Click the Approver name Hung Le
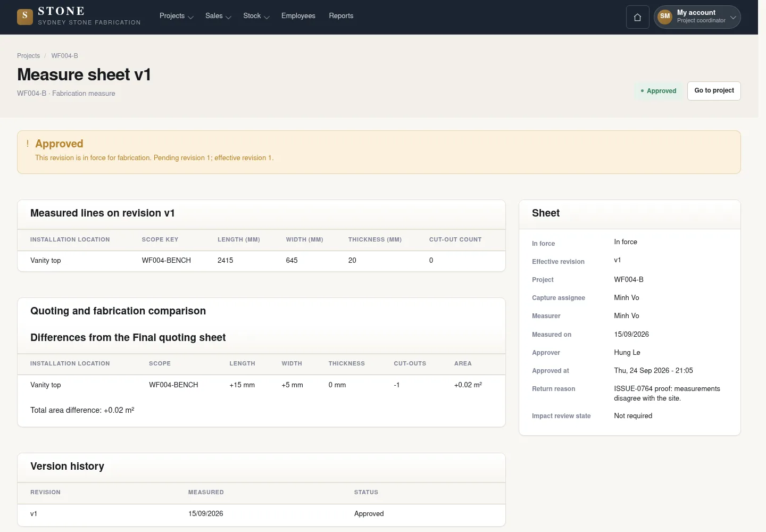 point(627,353)
